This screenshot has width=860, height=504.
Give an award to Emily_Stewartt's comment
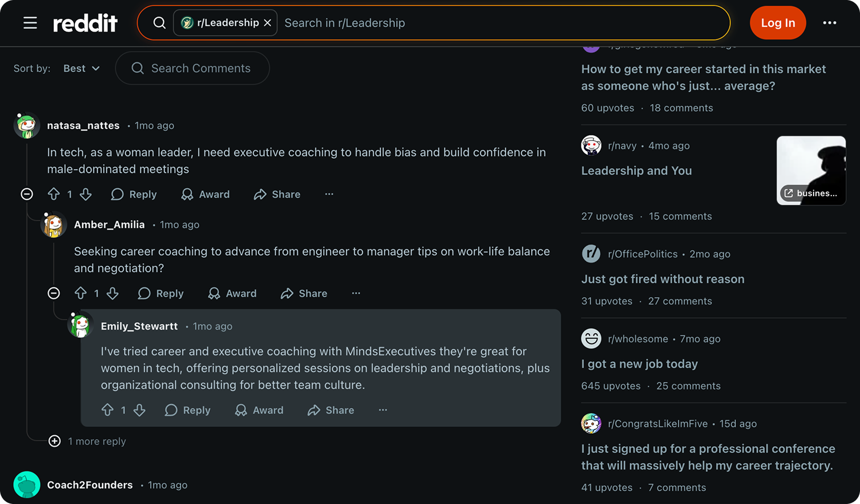tap(259, 410)
